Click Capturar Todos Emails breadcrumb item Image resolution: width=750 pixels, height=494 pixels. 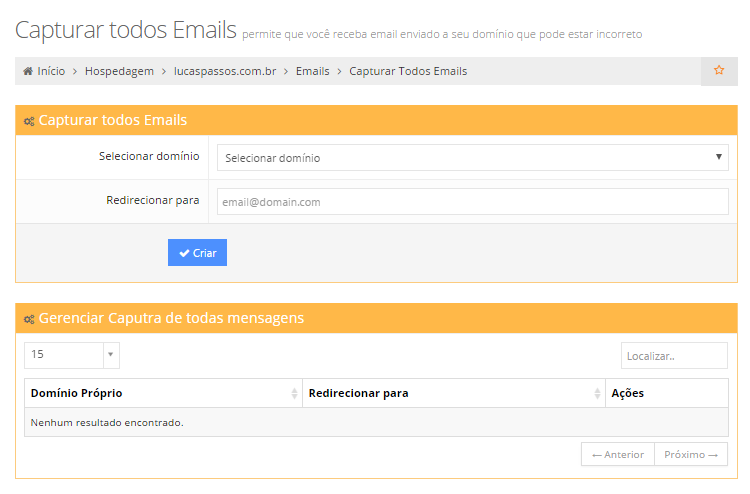coord(408,72)
